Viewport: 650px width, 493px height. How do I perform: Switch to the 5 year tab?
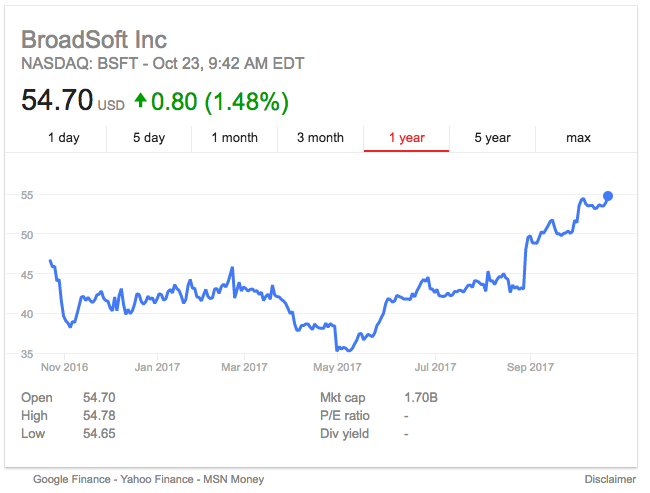click(492, 138)
